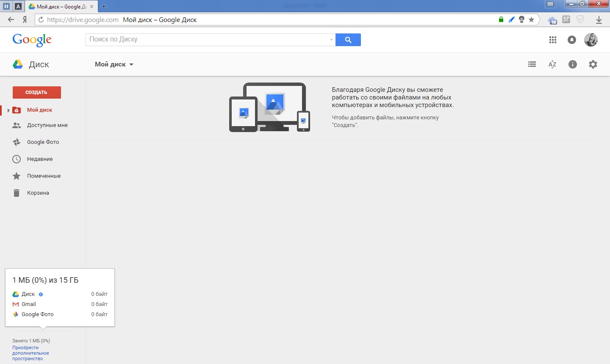
Task: Open the Google apps grid
Action: (x=553, y=40)
